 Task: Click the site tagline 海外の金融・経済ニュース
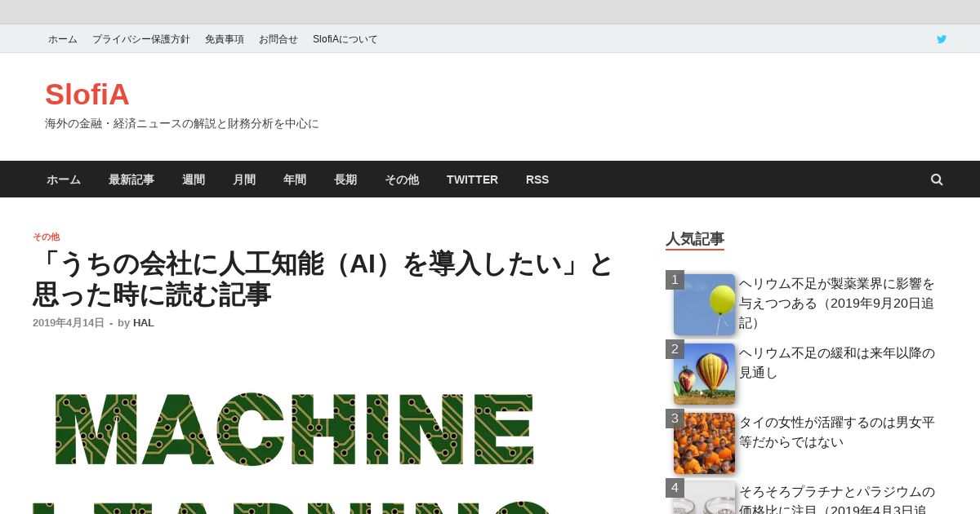[x=181, y=124]
